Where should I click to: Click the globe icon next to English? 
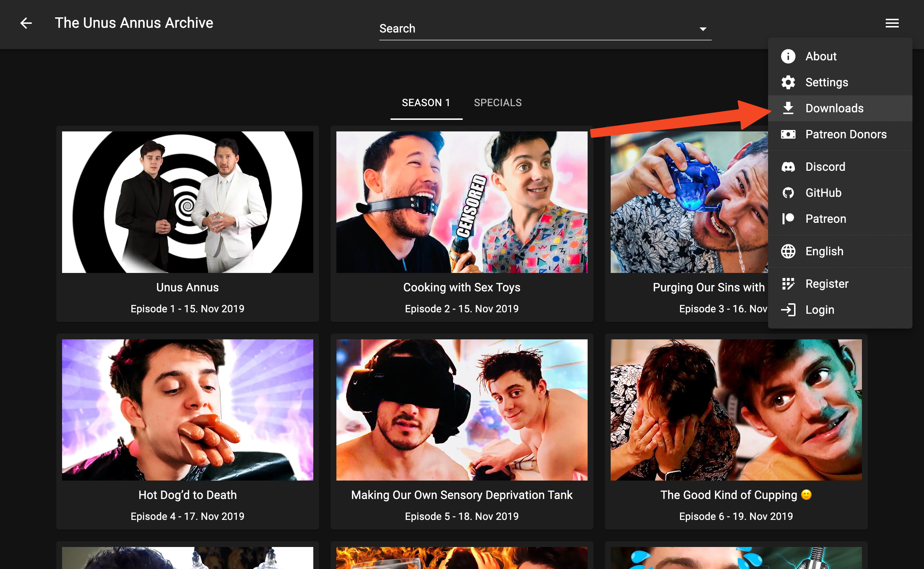pyautogui.click(x=789, y=251)
